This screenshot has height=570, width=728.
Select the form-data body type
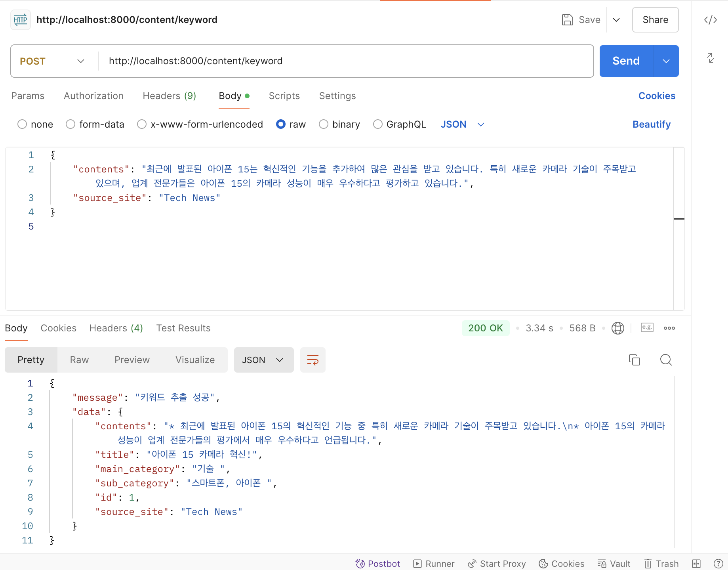point(71,124)
